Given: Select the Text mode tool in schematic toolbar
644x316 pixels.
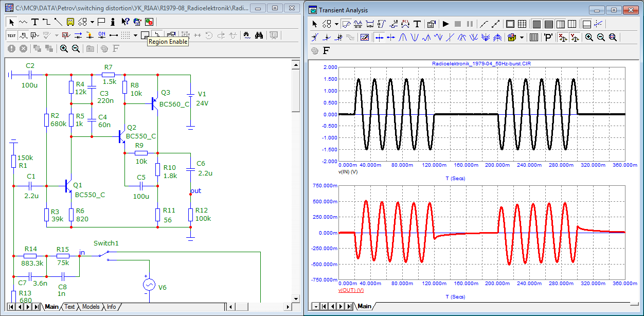Looking at the screenshot, I should tap(35, 22).
